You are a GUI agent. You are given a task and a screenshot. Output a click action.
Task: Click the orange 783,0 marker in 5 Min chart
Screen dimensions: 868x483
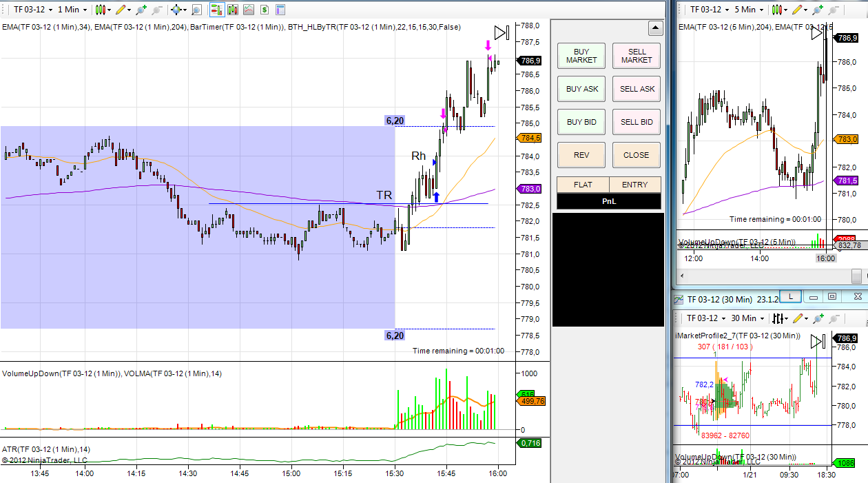tap(846, 139)
